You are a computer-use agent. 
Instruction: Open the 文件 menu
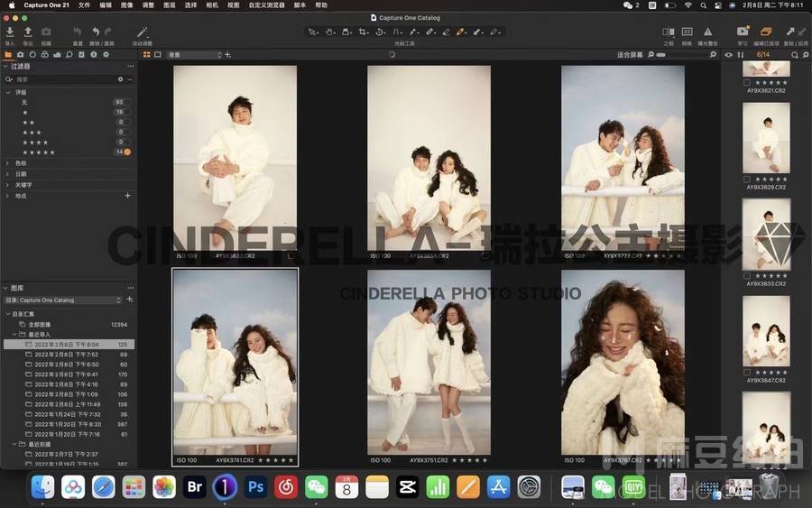84,5
